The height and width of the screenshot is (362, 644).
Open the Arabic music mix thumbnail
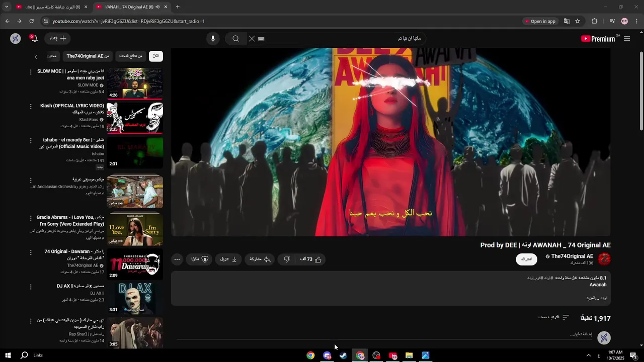(x=135, y=191)
